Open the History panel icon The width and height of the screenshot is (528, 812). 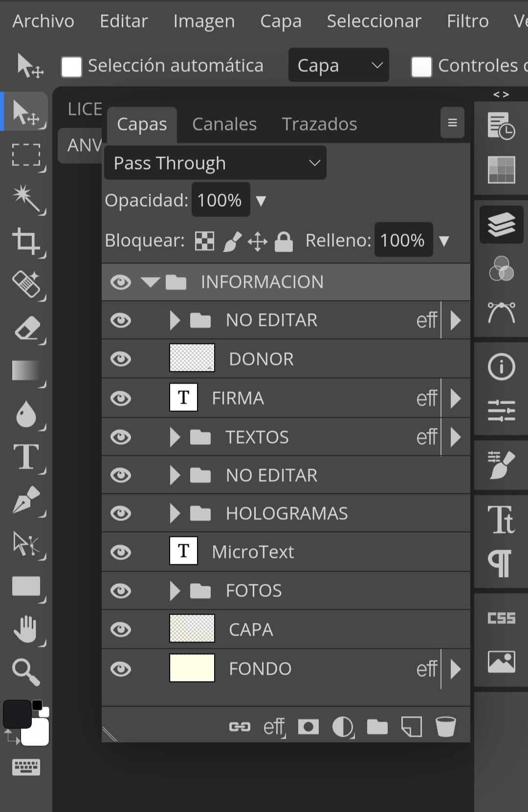[502, 126]
